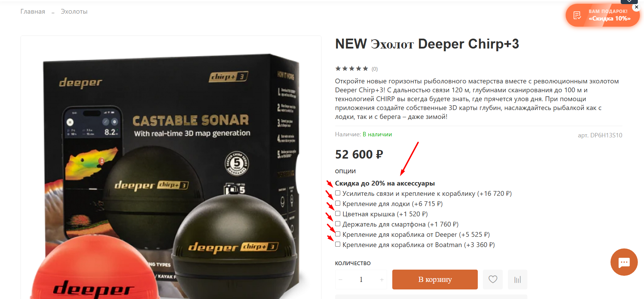Check Крепление для лодки option
This screenshot has height=299, width=644.
click(x=338, y=203)
